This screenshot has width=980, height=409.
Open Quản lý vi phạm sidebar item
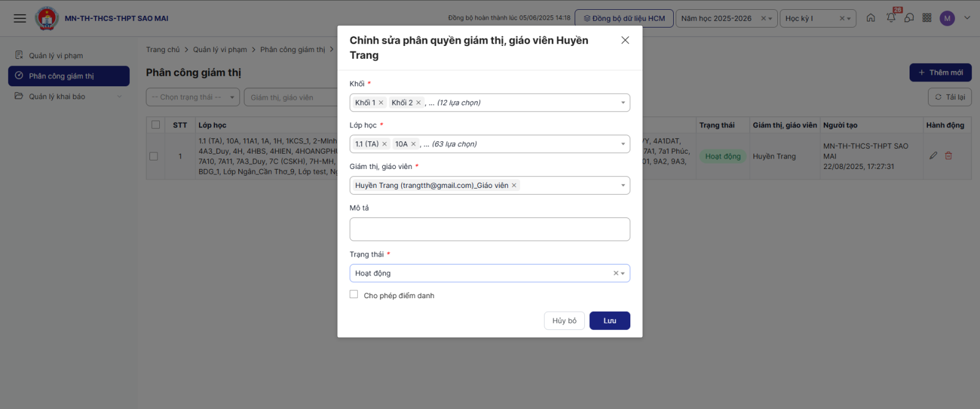(x=56, y=56)
